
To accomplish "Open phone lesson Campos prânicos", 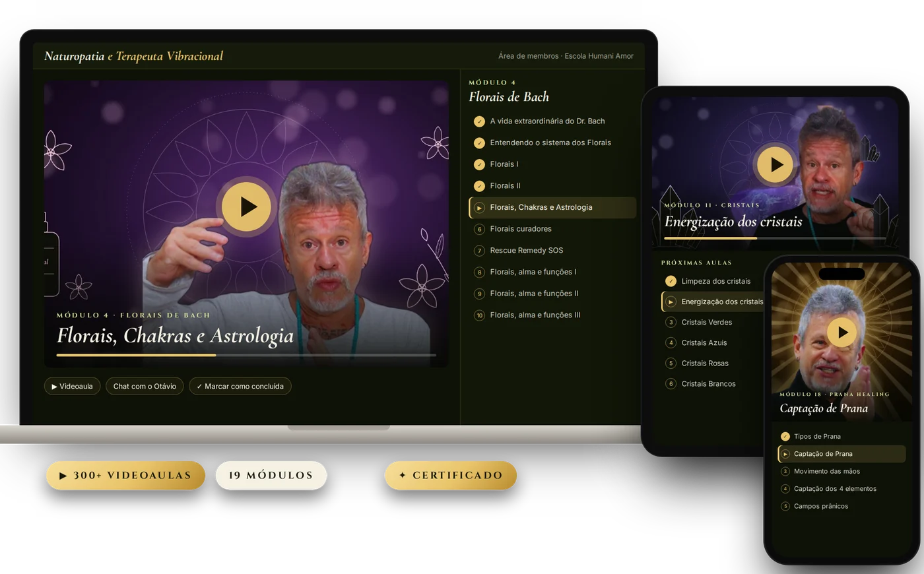I will (841, 506).
